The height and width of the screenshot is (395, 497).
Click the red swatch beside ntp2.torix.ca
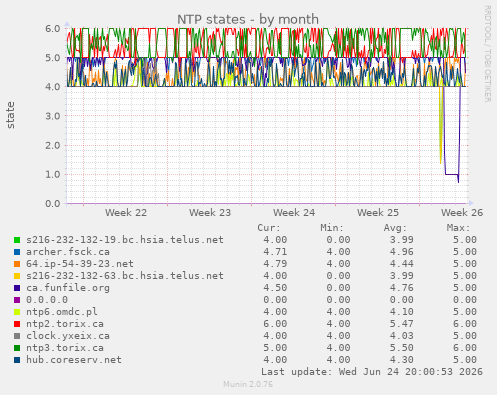[x=17, y=324]
